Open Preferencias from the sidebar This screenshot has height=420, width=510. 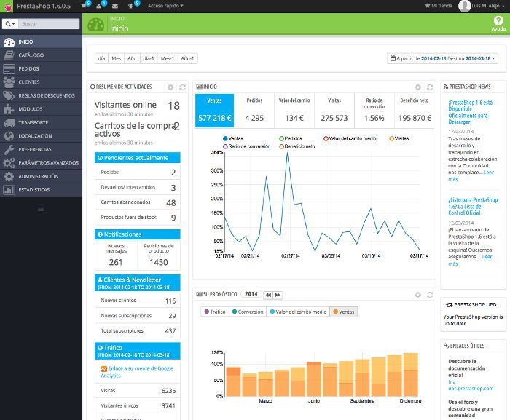tap(41, 149)
